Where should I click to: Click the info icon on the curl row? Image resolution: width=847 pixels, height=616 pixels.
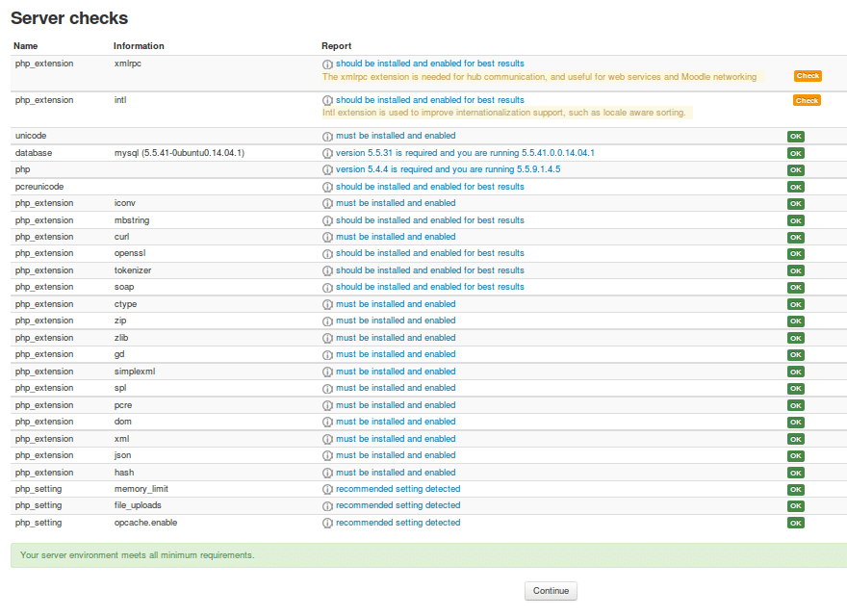(326, 237)
